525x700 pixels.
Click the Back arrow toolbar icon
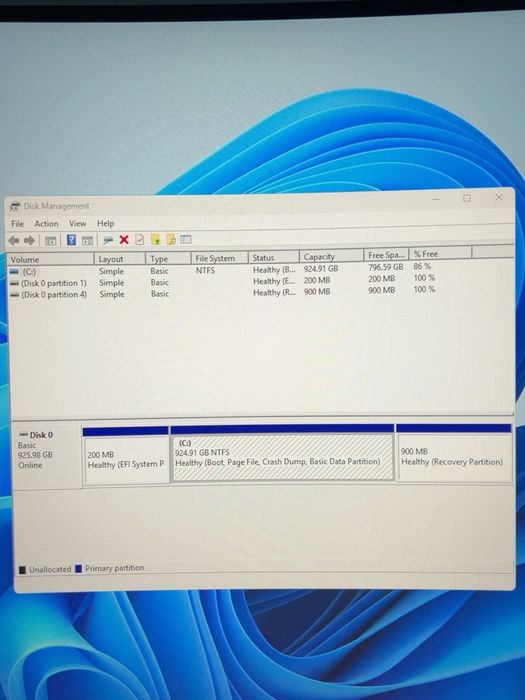(14, 241)
